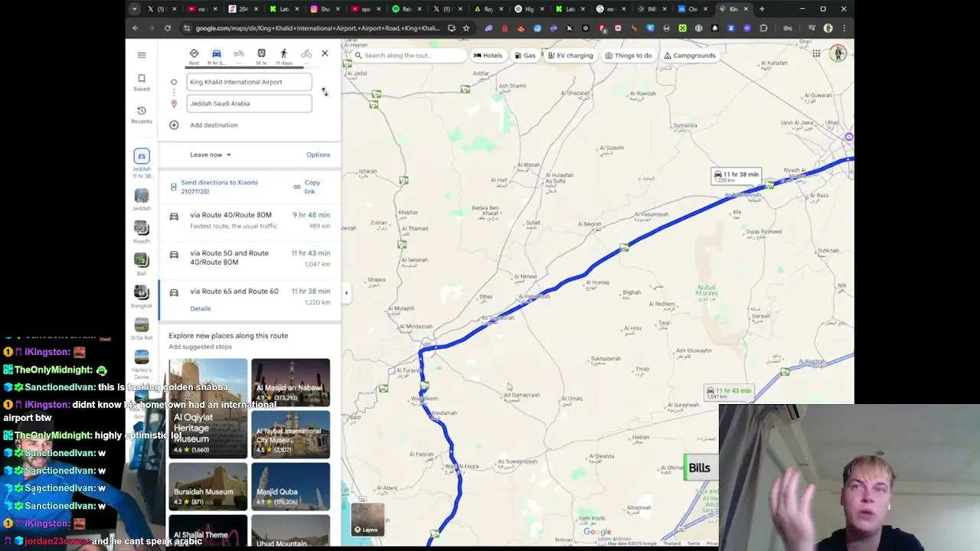
Task: Open the recent Jeddah 11 hr 38 directions shortcut
Action: coord(142,164)
